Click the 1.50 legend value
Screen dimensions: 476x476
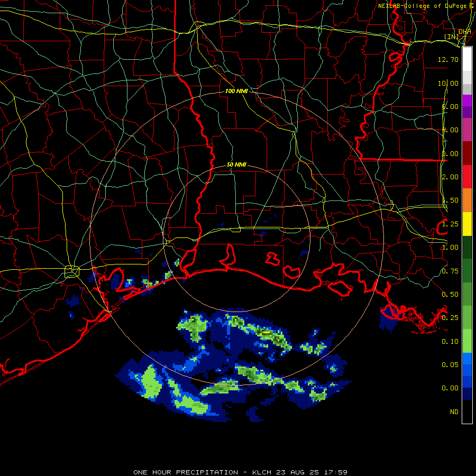point(450,200)
